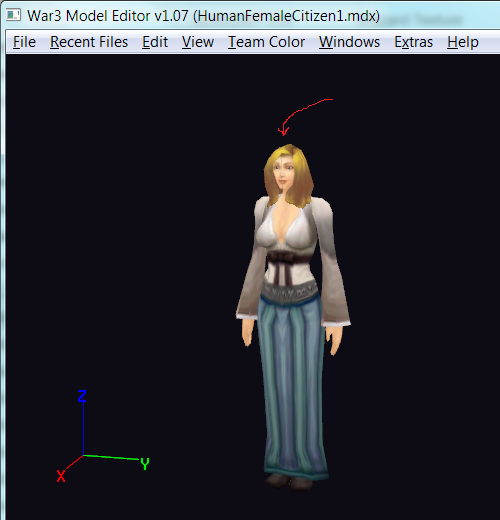Open the Team Color menu
This screenshot has width=500, height=520.
(266, 42)
